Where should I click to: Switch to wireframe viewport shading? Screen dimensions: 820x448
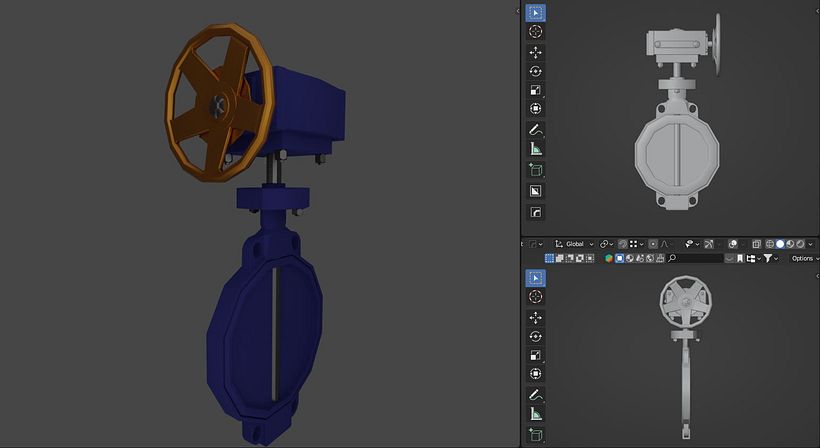click(770, 244)
